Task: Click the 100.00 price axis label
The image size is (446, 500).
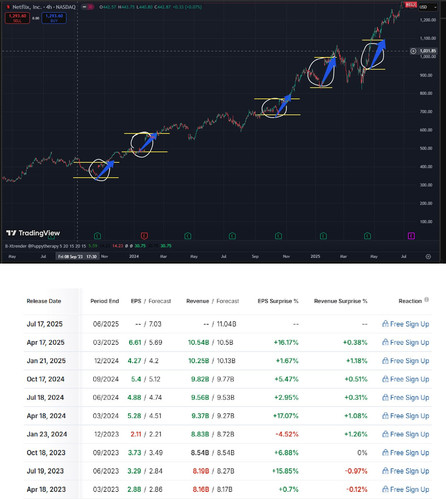Action: 426,222
